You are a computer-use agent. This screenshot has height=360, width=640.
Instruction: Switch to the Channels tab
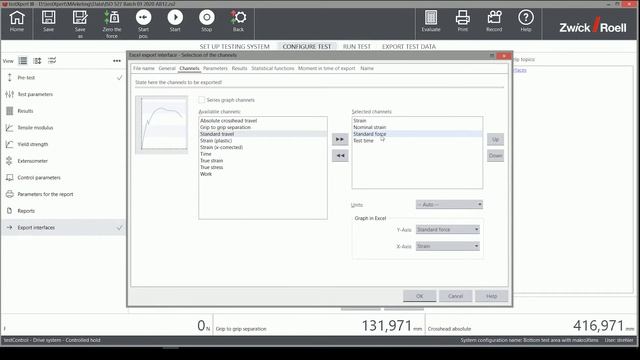click(189, 68)
